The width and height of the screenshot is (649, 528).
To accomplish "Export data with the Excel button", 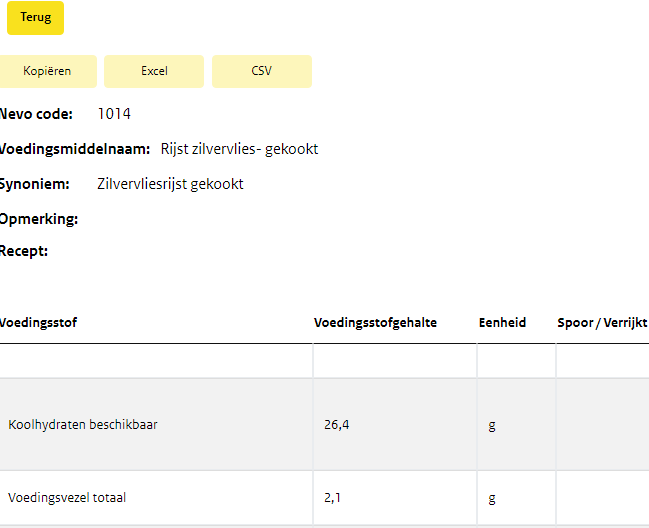I will click(x=154, y=71).
